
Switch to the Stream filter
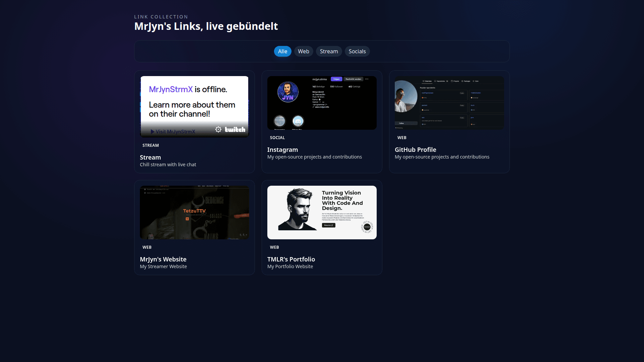[x=329, y=51]
